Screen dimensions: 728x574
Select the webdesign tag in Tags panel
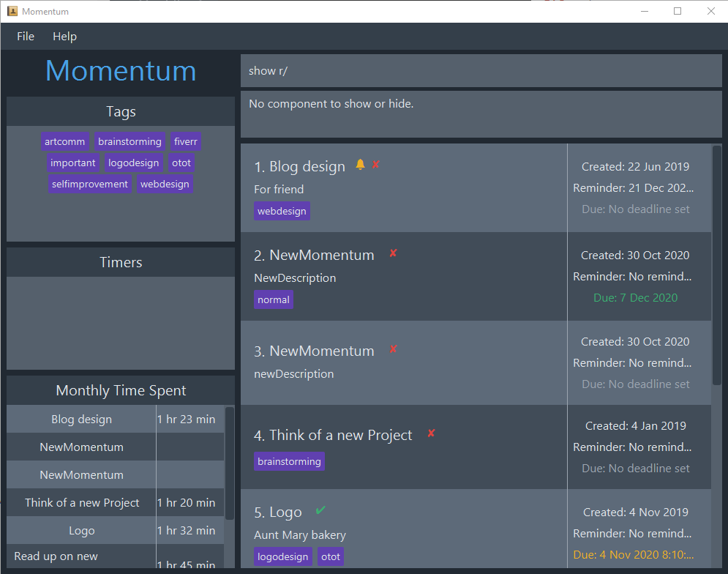point(165,184)
